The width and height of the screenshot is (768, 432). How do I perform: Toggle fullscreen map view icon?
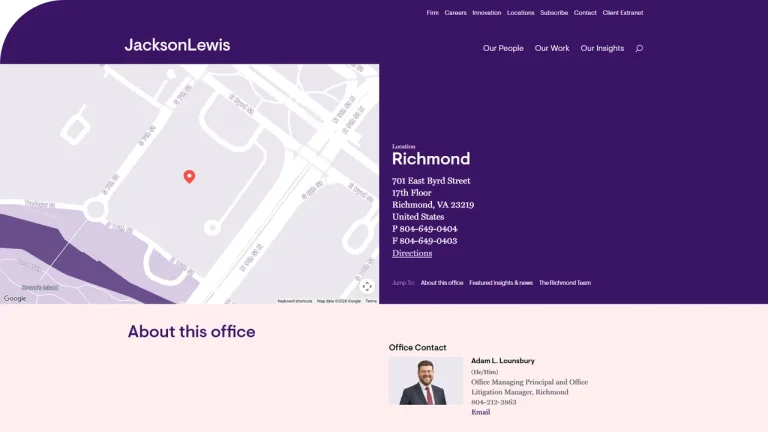coord(367,287)
